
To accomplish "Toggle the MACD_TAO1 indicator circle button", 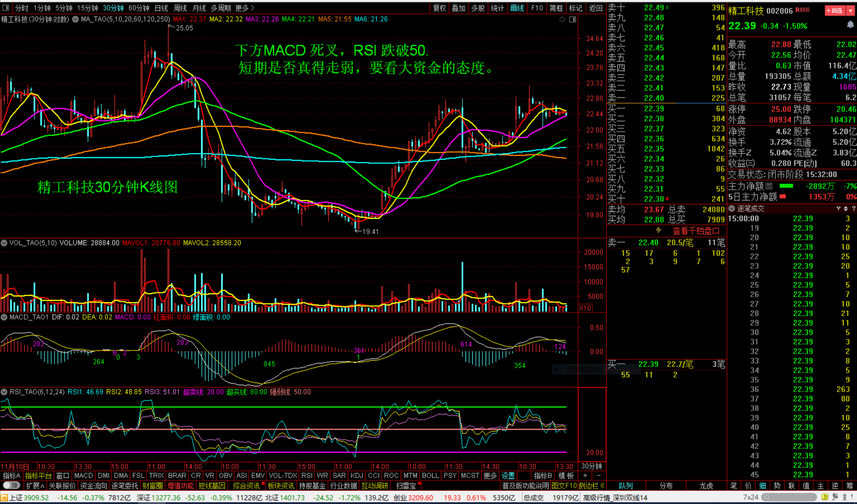I will 4,317.
